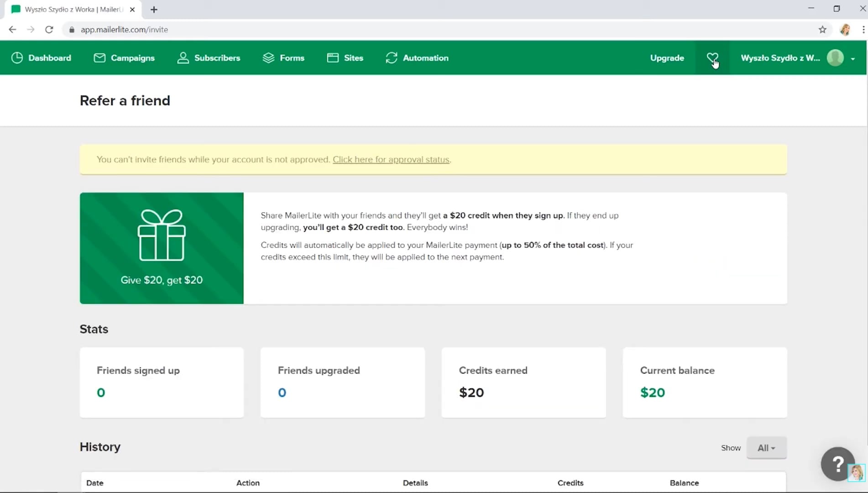Click the Sites browser window icon
The width and height of the screenshot is (868, 493).
click(x=333, y=58)
